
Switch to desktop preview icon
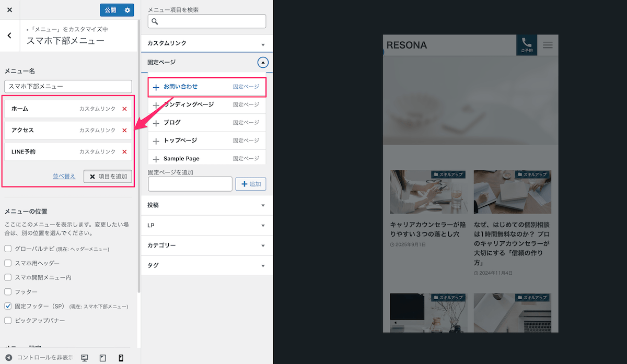coord(85,358)
